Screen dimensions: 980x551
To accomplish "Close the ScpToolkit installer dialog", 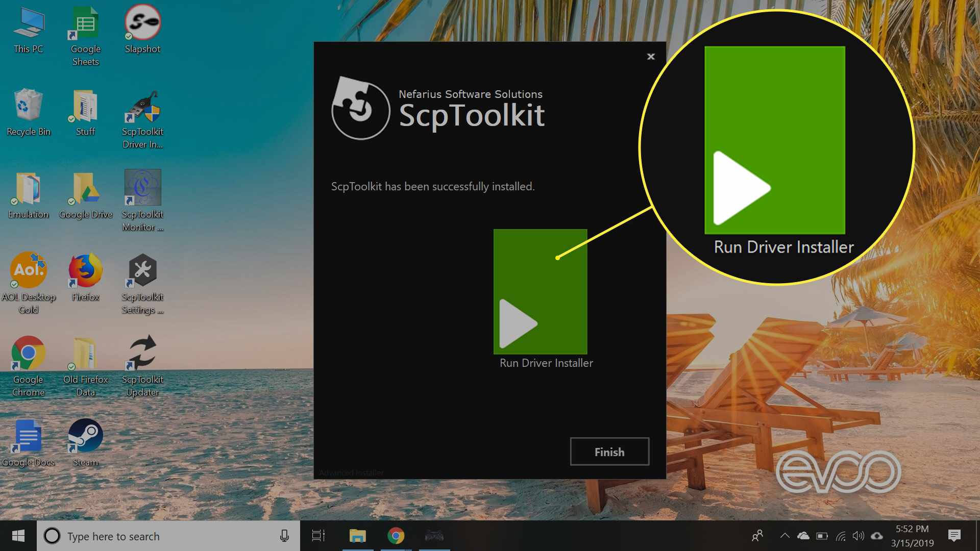I will tap(651, 57).
